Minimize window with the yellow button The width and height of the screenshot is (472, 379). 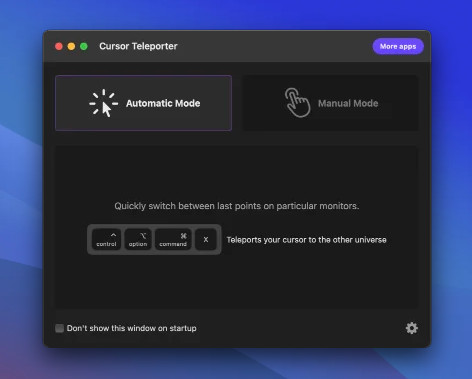(71, 46)
